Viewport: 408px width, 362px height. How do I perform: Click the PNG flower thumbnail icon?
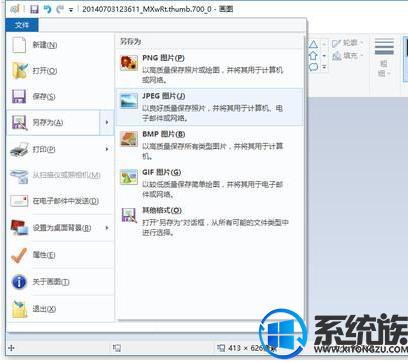click(x=129, y=63)
